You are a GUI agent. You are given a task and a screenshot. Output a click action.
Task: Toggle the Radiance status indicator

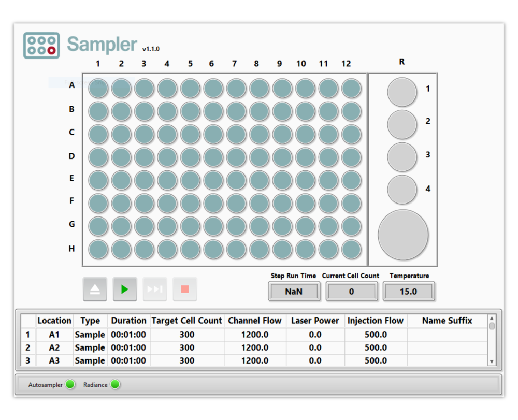115,385
